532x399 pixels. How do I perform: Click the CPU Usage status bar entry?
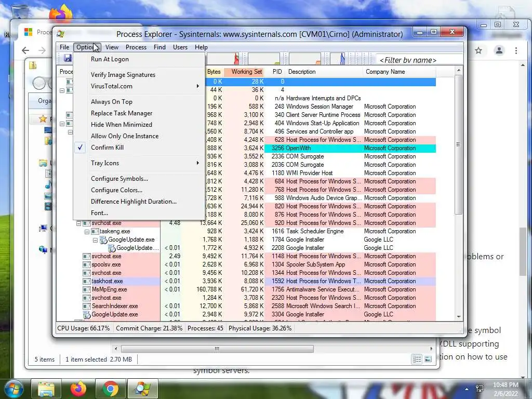[84, 328]
